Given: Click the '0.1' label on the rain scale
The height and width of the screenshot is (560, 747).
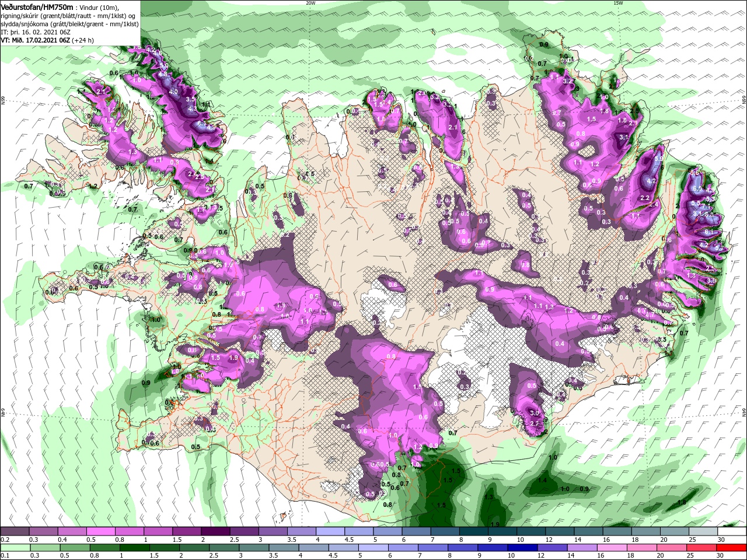Looking at the screenshot, I should [x=5, y=555].
